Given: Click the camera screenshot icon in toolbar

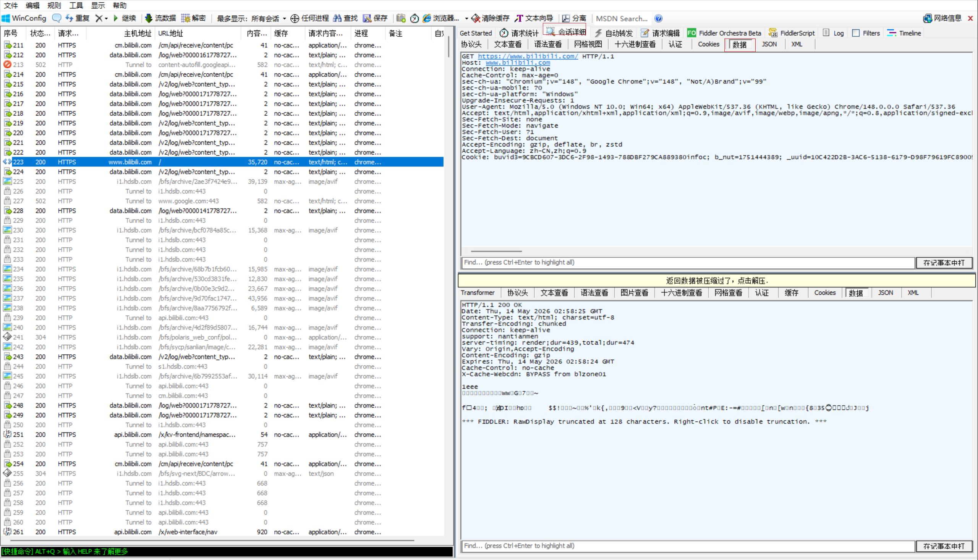Looking at the screenshot, I should click(401, 18).
